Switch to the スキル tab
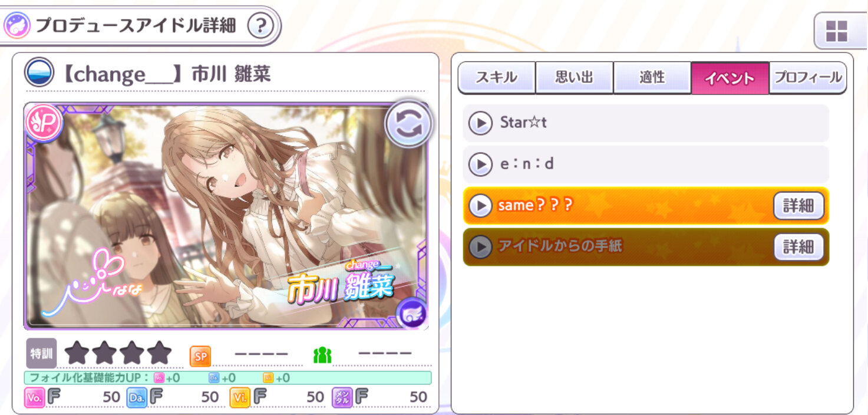Screen dimensions: 868x415 497,78
